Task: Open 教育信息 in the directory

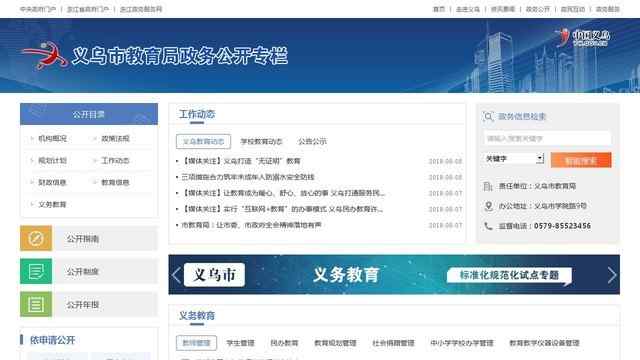Action: (x=115, y=182)
